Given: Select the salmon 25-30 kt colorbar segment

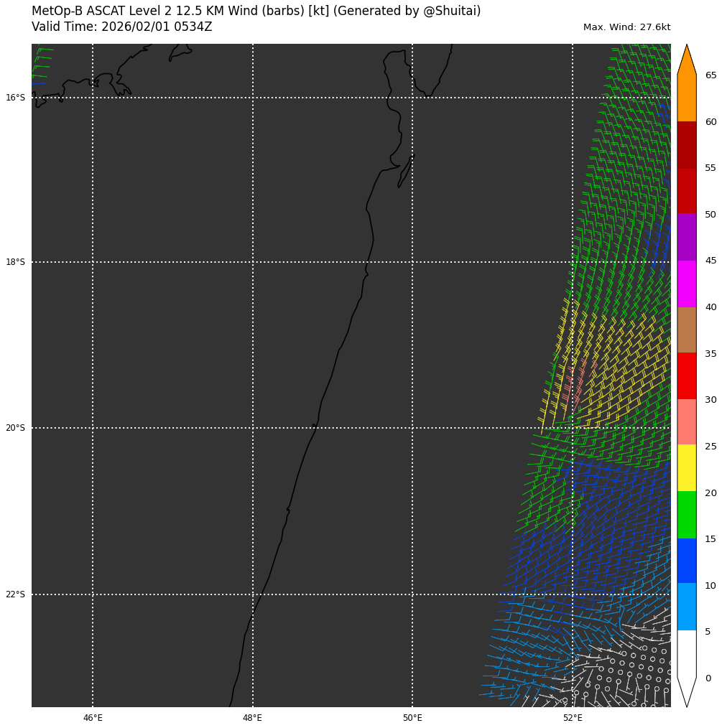Looking at the screenshot, I should point(686,421).
